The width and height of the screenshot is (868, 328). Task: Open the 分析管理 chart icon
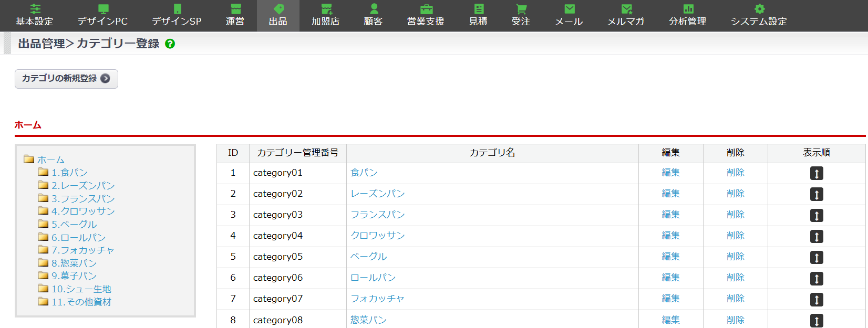click(x=688, y=9)
